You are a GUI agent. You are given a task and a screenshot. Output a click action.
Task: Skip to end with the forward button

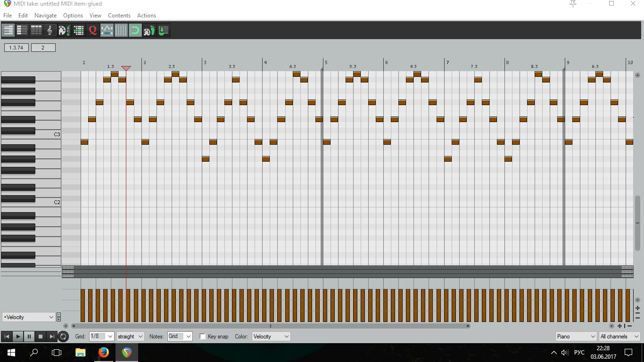click(x=52, y=337)
